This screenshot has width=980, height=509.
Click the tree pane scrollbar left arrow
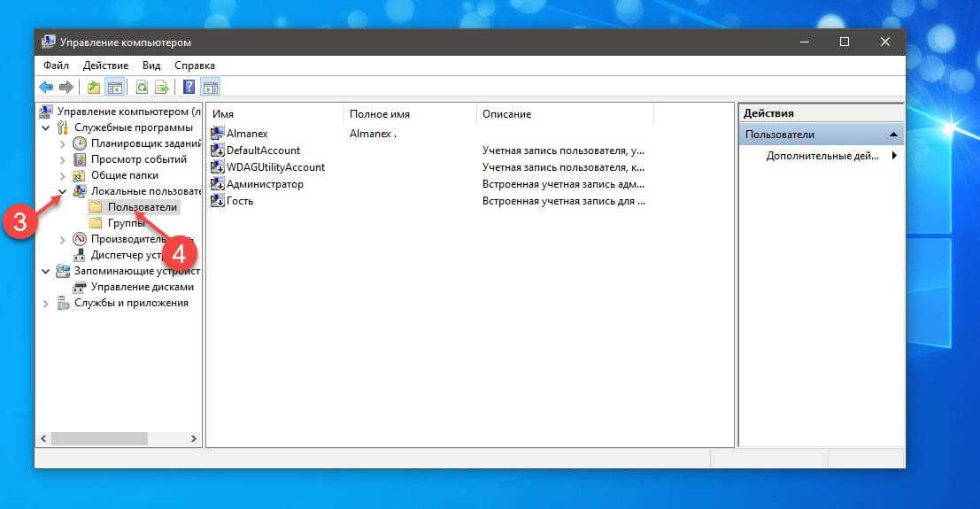pyautogui.click(x=43, y=439)
